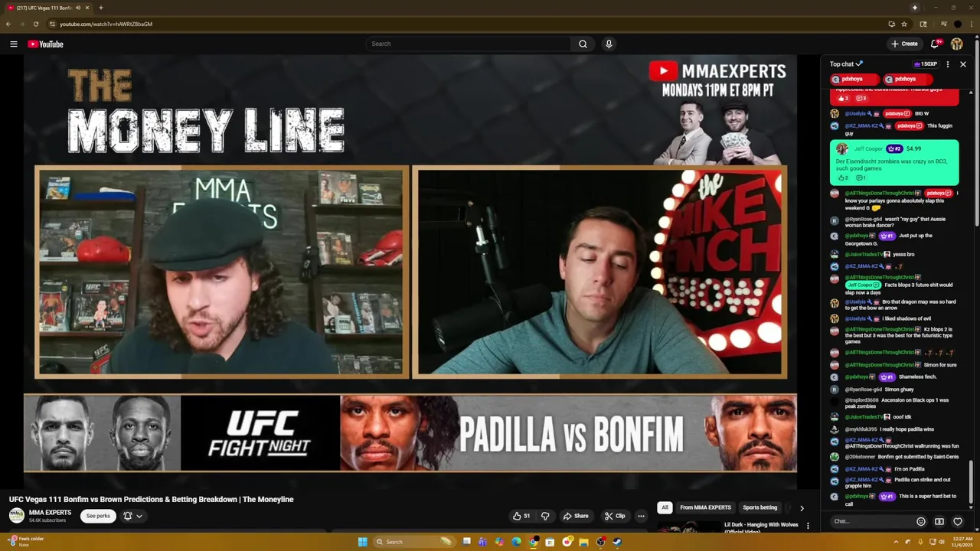The width and height of the screenshot is (980, 551).
Task: Click the Create button
Action: 904,44
